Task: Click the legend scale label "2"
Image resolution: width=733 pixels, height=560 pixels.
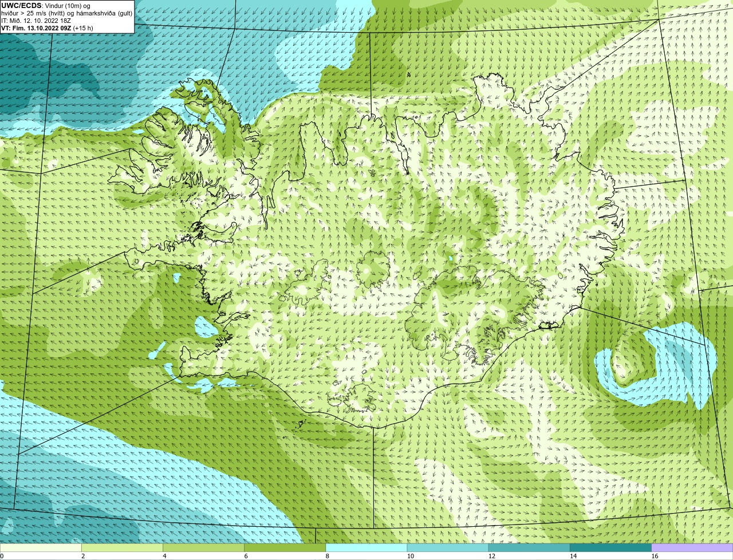Action: pyautogui.click(x=83, y=556)
